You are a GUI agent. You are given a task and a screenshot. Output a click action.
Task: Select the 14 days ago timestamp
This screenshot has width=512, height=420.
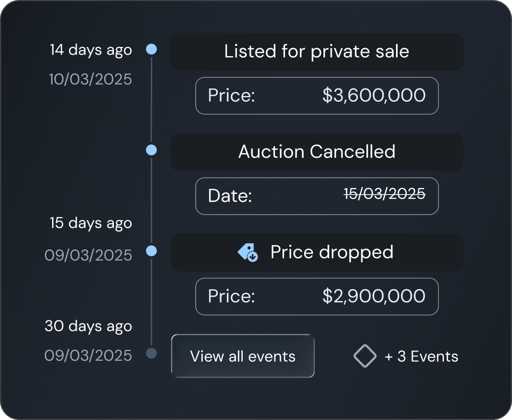[90, 50]
